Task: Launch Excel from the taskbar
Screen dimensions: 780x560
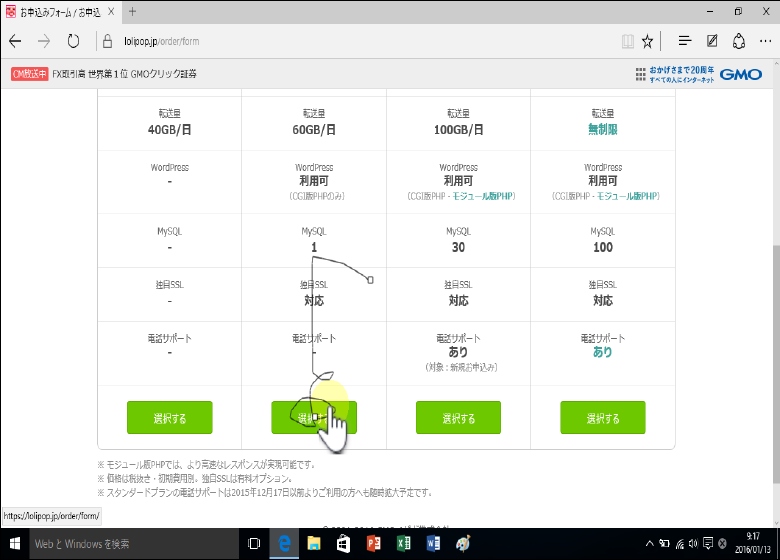Action: pyautogui.click(x=403, y=544)
